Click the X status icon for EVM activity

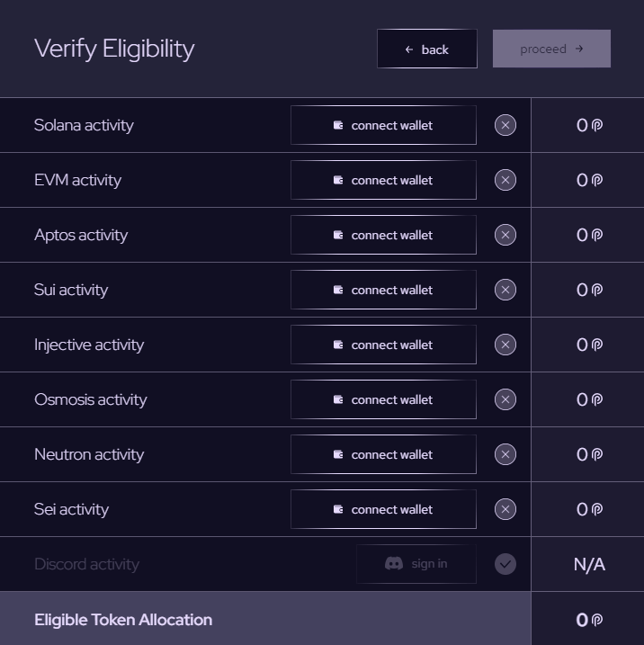tap(505, 180)
